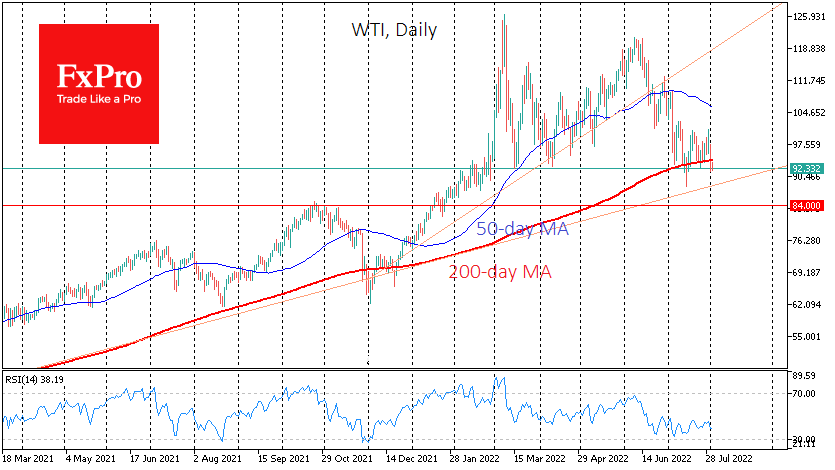The image size is (835, 470).
Task: Click the 76.282 price axis label
Action: [807, 241]
